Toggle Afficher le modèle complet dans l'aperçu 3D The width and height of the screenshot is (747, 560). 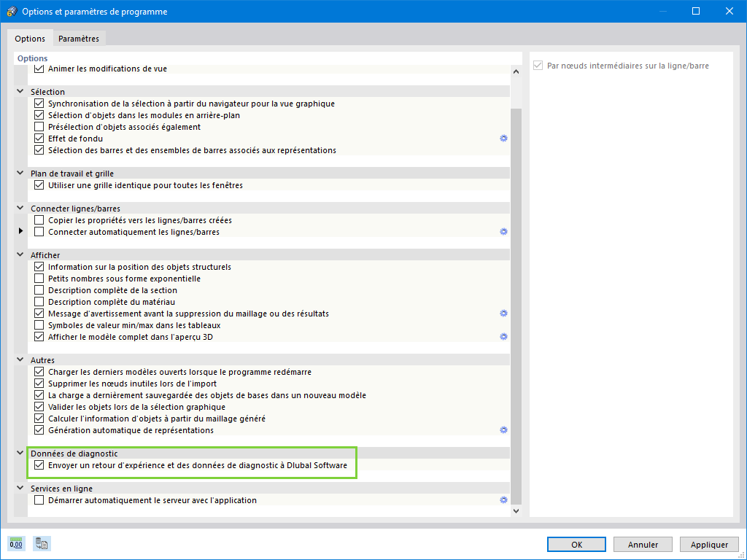pos(39,337)
